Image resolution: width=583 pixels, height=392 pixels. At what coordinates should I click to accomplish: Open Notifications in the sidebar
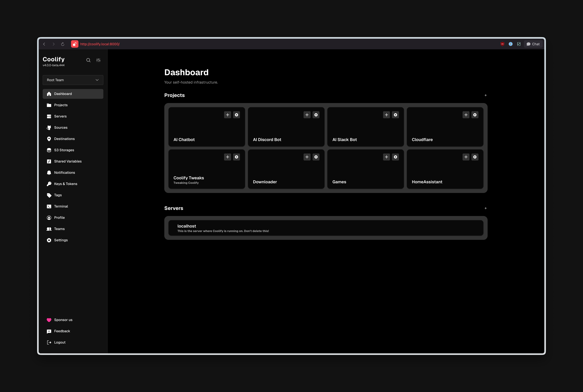click(x=64, y=173)
